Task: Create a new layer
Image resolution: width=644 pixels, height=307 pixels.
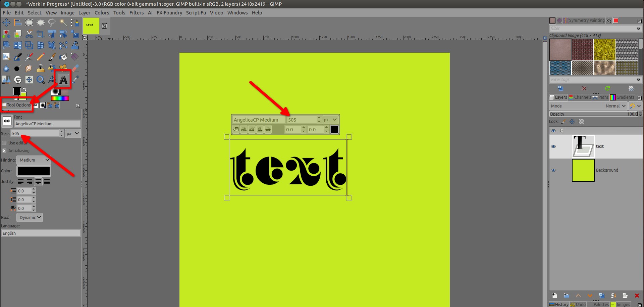Action: 554,296
